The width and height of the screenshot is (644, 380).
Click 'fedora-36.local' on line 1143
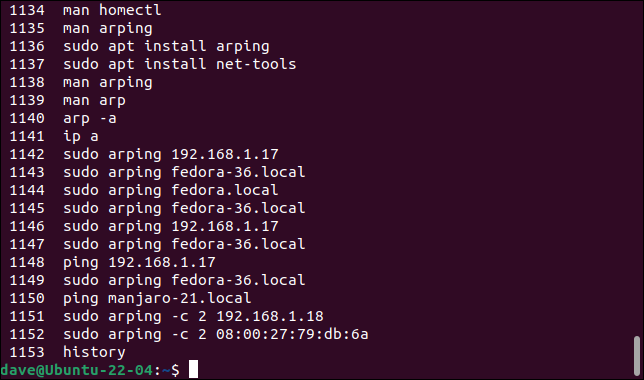click(x=238, y=172)
